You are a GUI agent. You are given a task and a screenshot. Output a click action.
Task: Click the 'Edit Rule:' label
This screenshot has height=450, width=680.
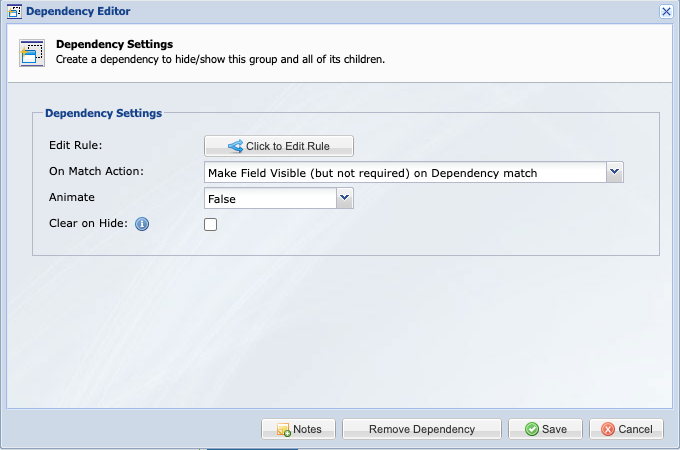75,145
